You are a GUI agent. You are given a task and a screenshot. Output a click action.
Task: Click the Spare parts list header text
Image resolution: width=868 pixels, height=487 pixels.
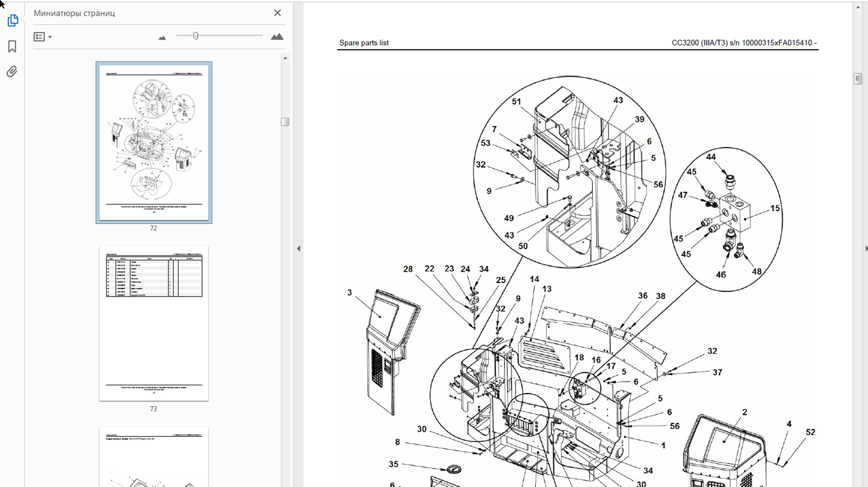point(364,43)
